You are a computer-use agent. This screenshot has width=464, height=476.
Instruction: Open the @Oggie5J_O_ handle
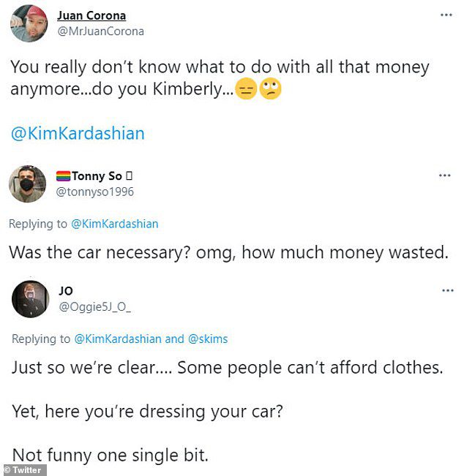pyautogui.click(x=95, y=307)
